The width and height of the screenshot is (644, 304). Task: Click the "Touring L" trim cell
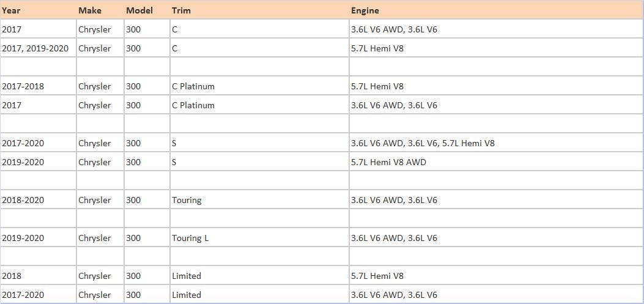190,238
